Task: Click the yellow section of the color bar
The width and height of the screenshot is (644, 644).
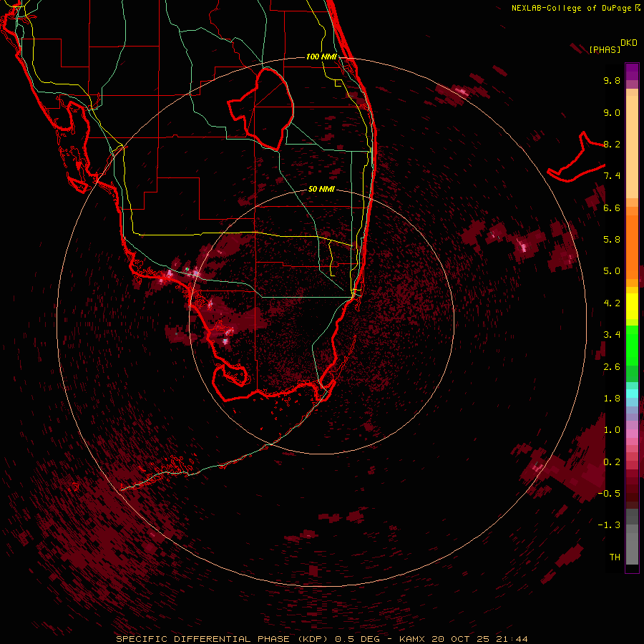Action: tap(632, 306)
